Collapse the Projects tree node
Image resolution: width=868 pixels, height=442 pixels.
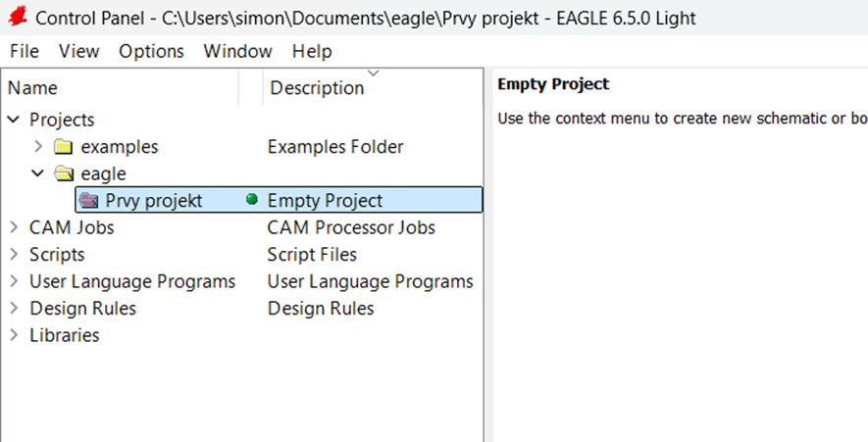[x=14, y=120]
